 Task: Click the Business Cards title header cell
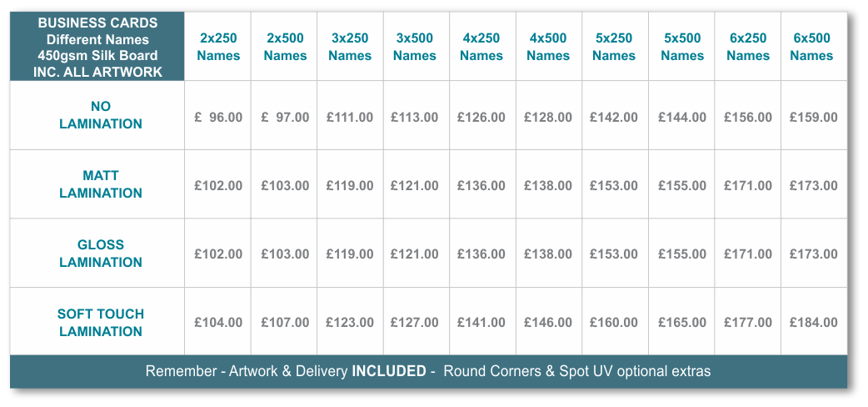click(97, 47)
